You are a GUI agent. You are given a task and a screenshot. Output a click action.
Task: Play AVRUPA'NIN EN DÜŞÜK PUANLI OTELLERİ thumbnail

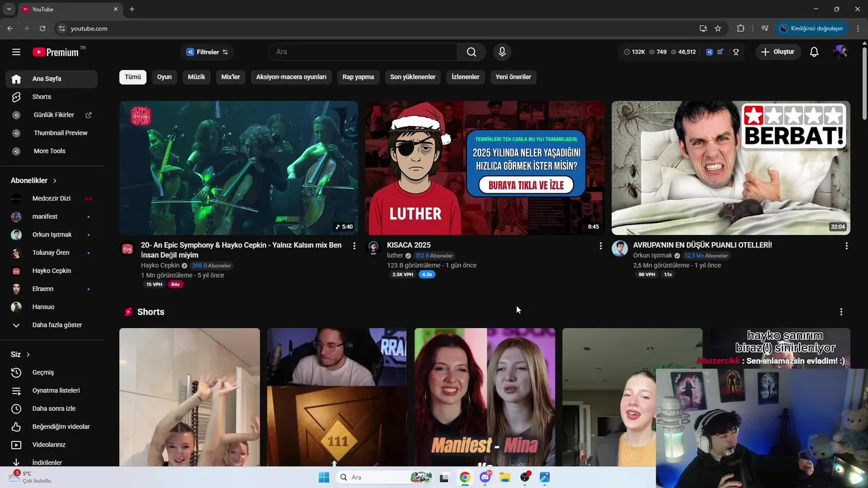point(730,168)
